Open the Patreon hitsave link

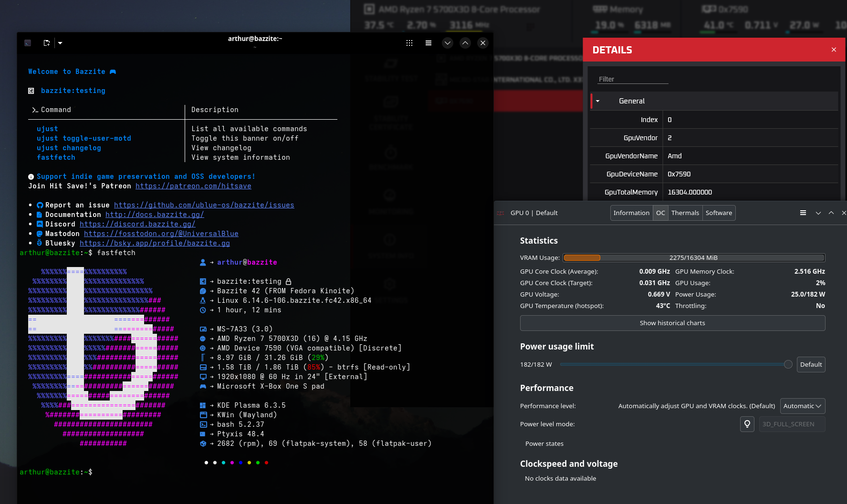[193, 186]
